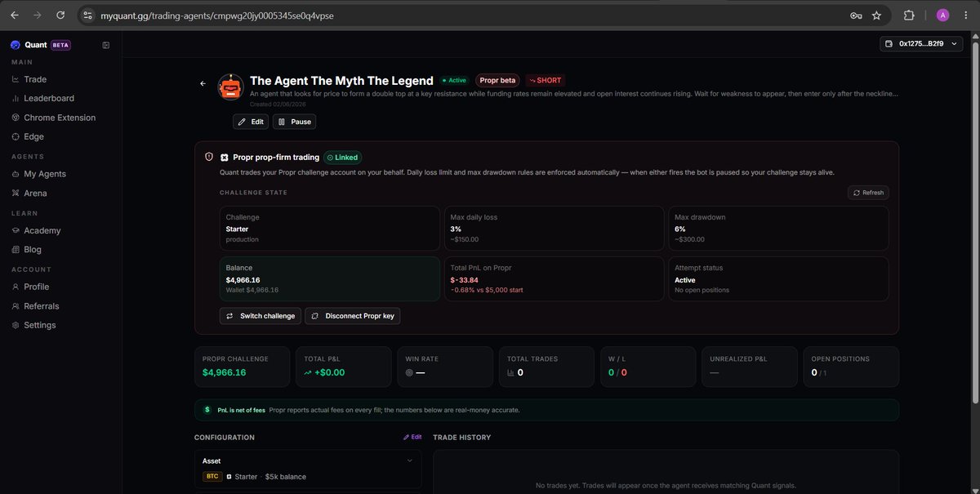Reload the current page
This screenshot has width=980, height=494.
[60, 15]
